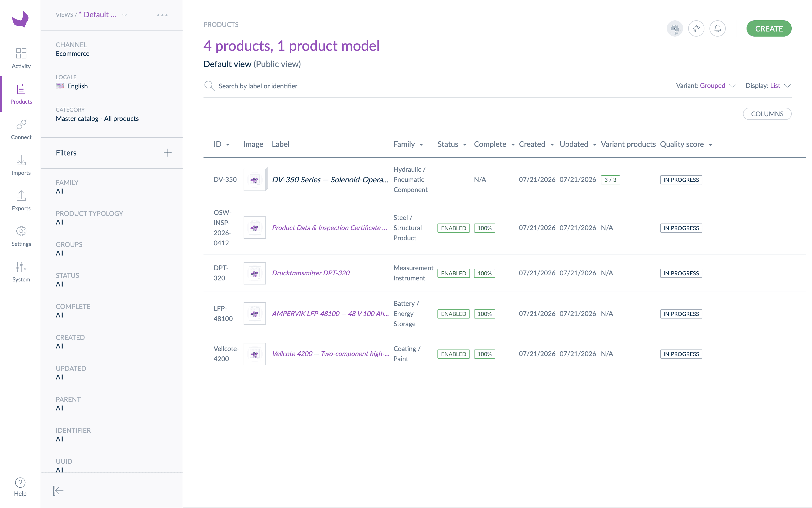Open Settings from the sidebar
Viewport: 812px width, 508px height.
[x=21, y=236]
